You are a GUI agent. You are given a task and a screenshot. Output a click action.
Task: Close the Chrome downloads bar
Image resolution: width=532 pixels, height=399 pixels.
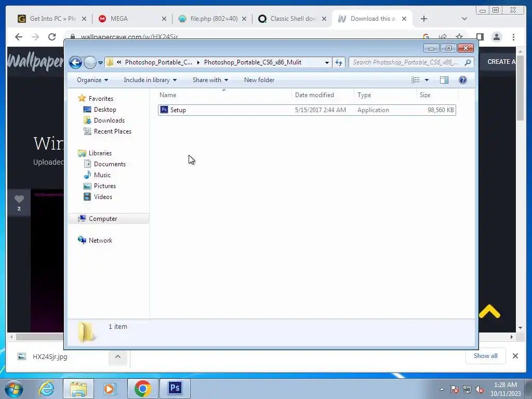[515, 356]
